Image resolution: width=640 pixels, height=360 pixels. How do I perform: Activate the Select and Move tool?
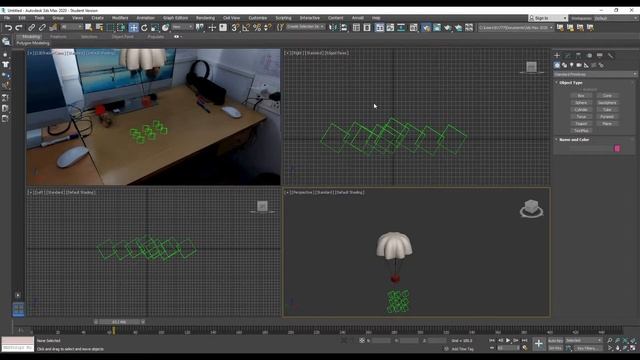(x=133, y=28)
